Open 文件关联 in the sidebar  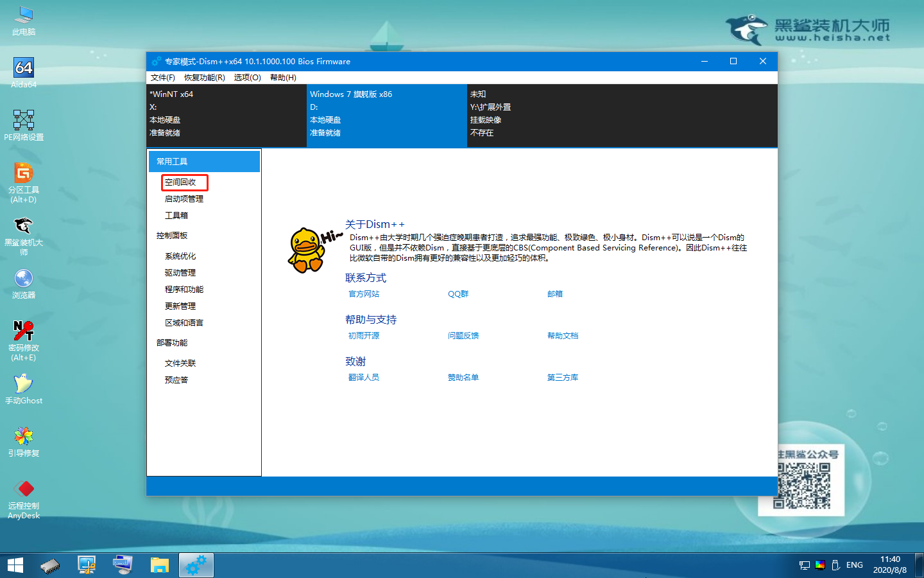180,363
